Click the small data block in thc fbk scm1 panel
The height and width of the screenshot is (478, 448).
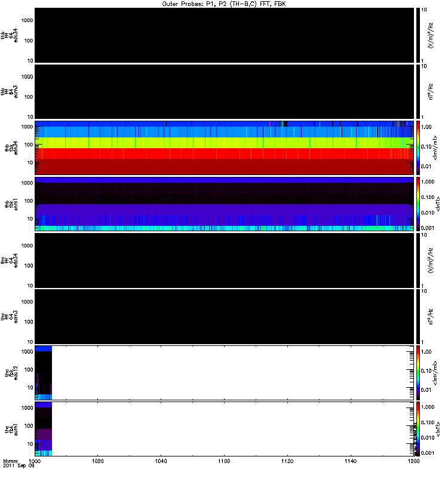point(44,429)
